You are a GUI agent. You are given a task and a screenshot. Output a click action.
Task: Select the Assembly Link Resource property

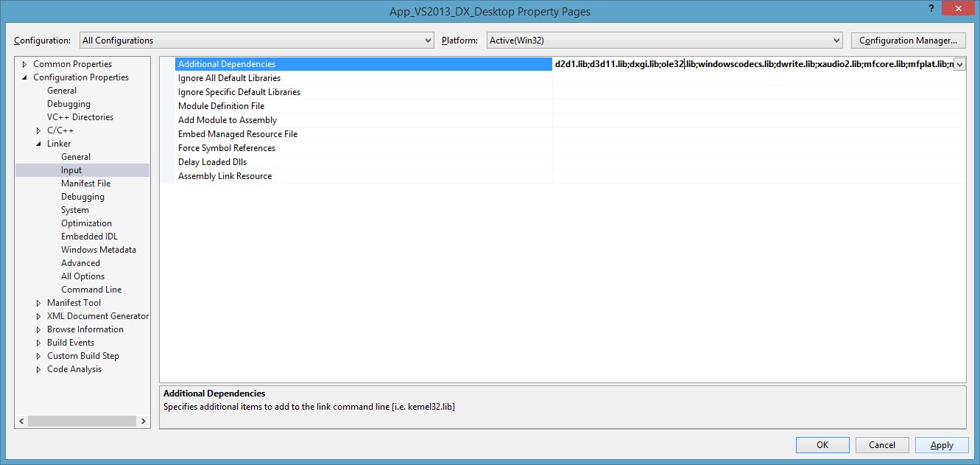click(x=364, y=176)
